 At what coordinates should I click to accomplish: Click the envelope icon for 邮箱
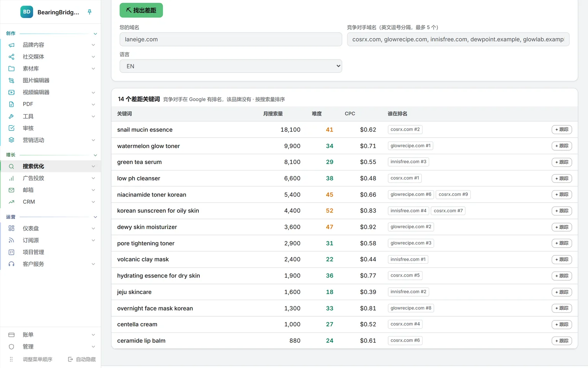[11, 190]
